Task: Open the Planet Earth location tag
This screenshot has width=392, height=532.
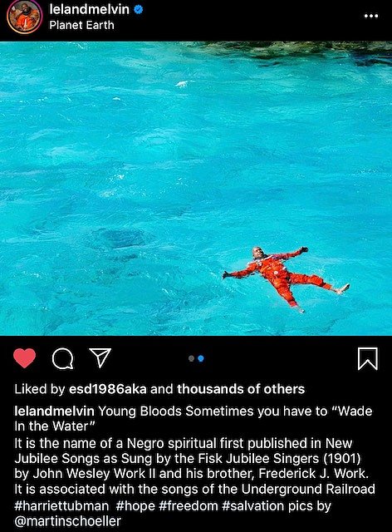Action: (x=81, y=25)
